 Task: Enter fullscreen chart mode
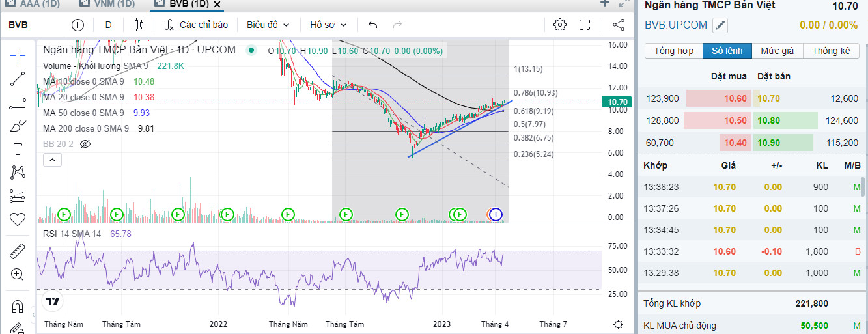coord(585,25)
